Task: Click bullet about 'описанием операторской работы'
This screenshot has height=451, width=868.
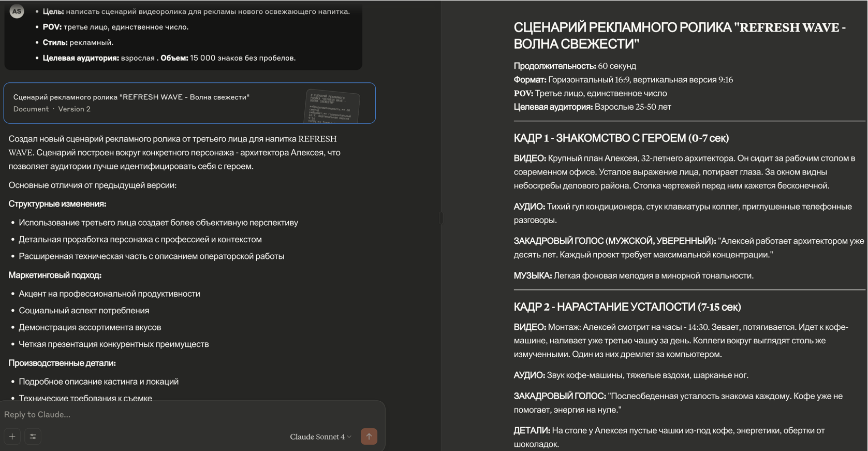Action: tap(152, 256)
